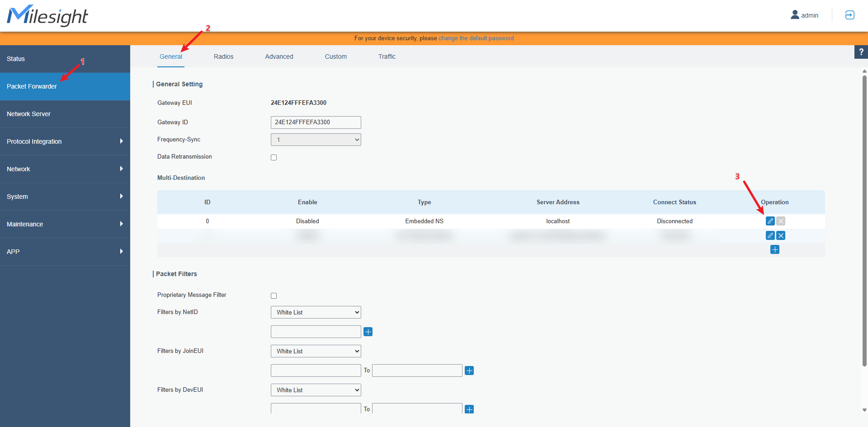Expand the APP sidebar menu
This screenshot has height=427, width=868.
[x=65, y=252]
